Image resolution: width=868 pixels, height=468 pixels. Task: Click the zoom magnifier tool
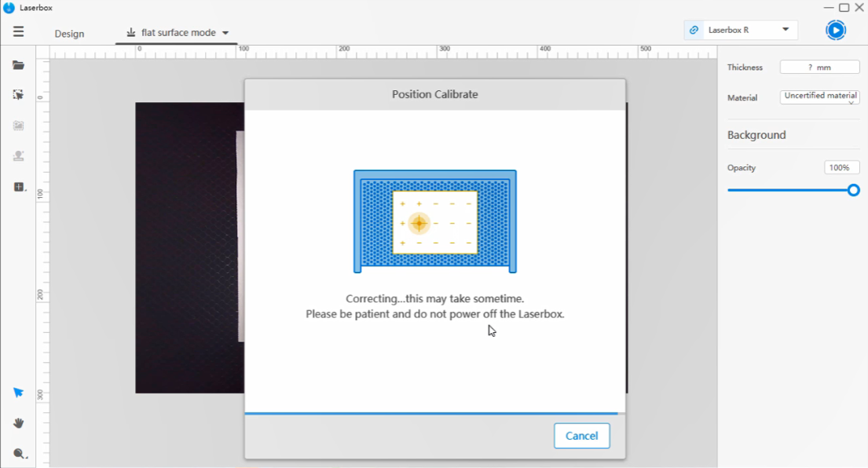[x=20, y=454]
